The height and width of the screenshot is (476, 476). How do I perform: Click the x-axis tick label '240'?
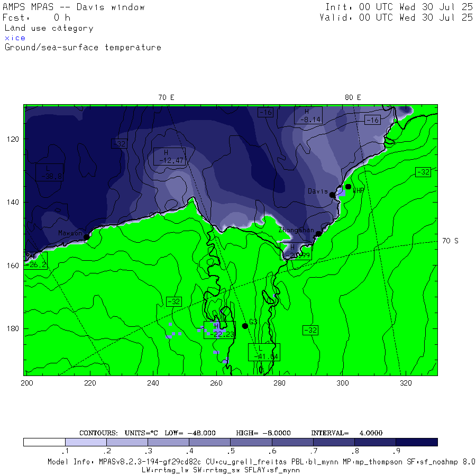click(x=153, y=383)
